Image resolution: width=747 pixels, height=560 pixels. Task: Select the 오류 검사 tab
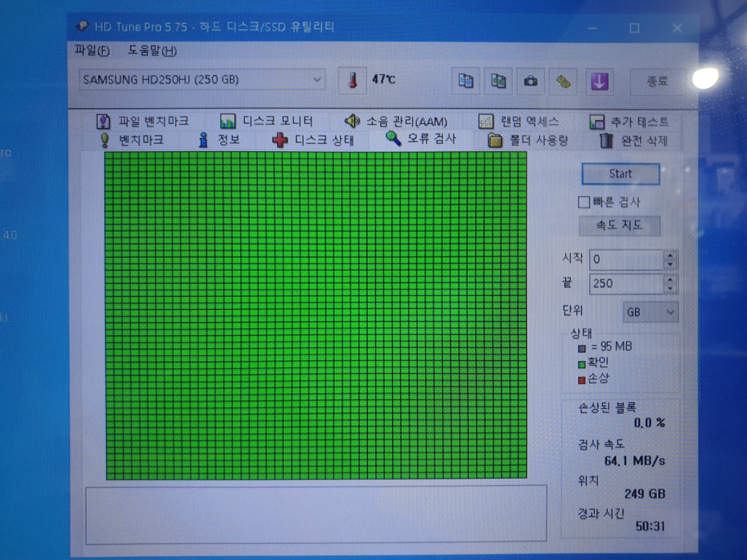pos(421,139)
